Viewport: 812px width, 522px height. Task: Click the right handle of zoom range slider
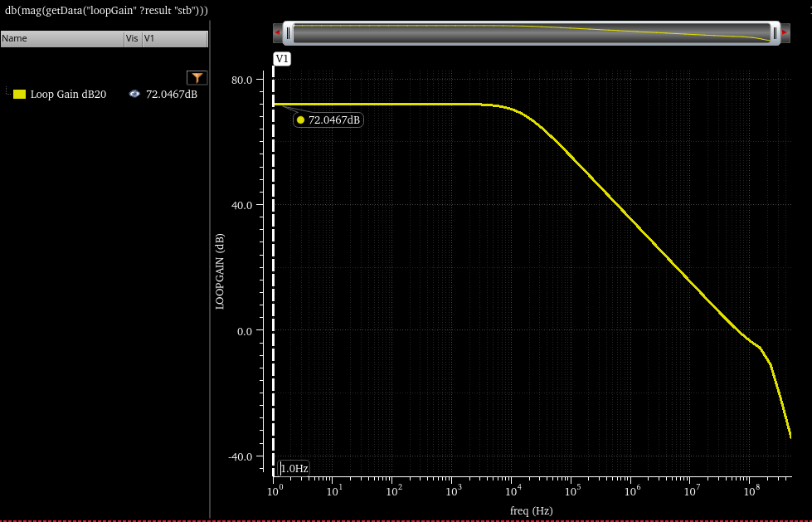pos(775,33)
